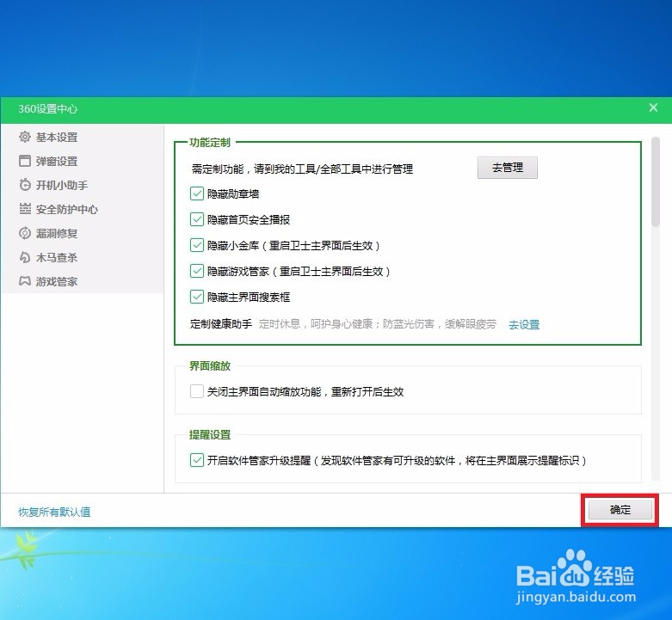Confirm settings with 确定 button
The image size is (672, 620).
(x=620, y=510)
